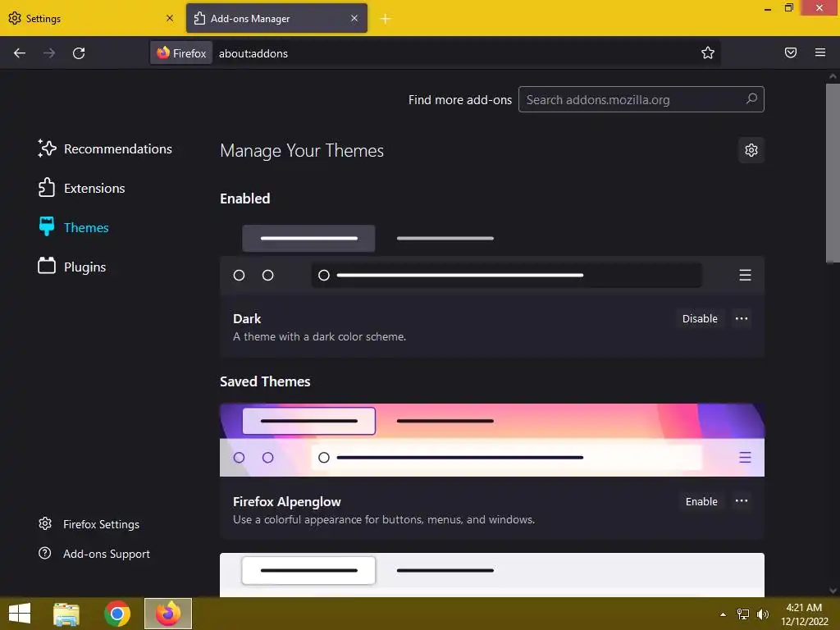Open the tools-for-all-add-ons gear menu
840x630 pixels.
click(x=751, y=150)
